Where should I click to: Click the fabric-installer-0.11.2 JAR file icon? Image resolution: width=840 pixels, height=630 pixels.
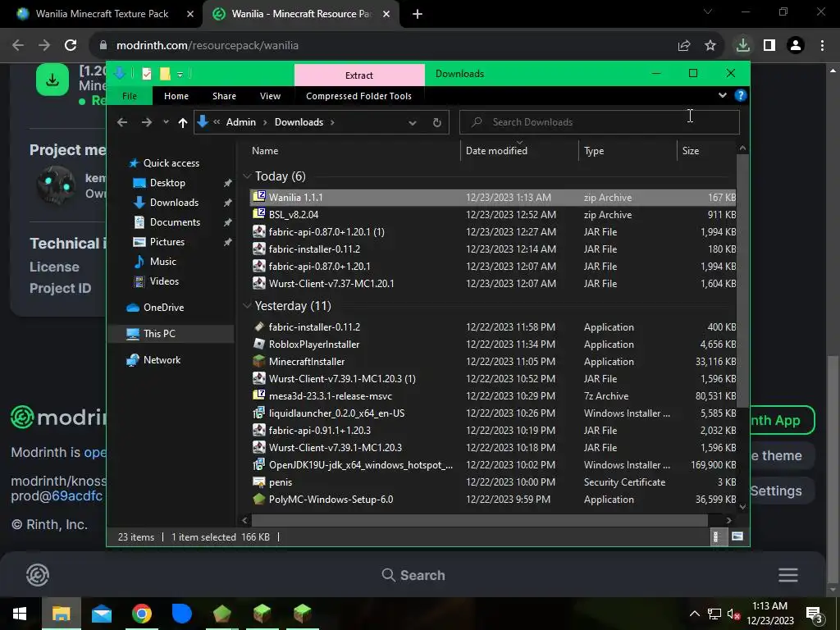pyautogui.click(x=259, y=249)
